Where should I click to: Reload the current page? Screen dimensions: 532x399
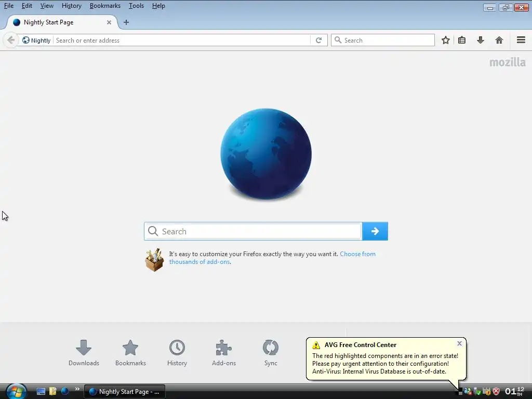tap(318, 41)
